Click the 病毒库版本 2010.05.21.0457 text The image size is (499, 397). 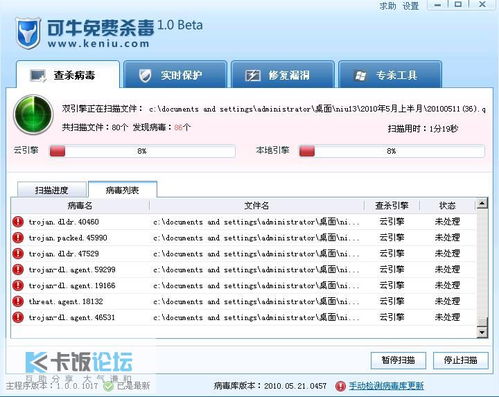(x=270, y=386)
